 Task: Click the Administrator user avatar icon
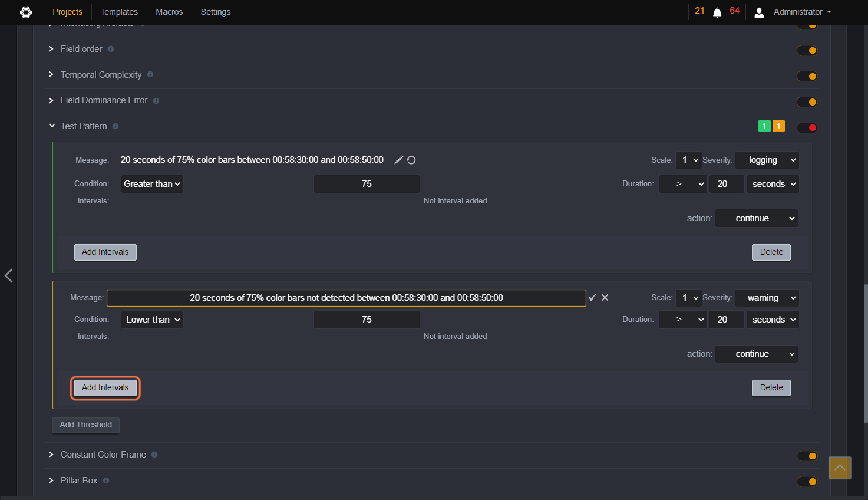tap(759, 12)
